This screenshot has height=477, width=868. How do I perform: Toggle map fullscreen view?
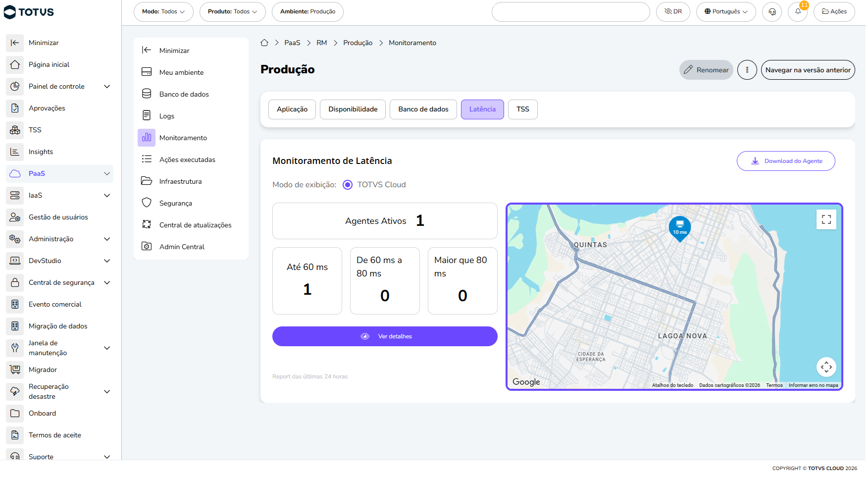[826, 219]
